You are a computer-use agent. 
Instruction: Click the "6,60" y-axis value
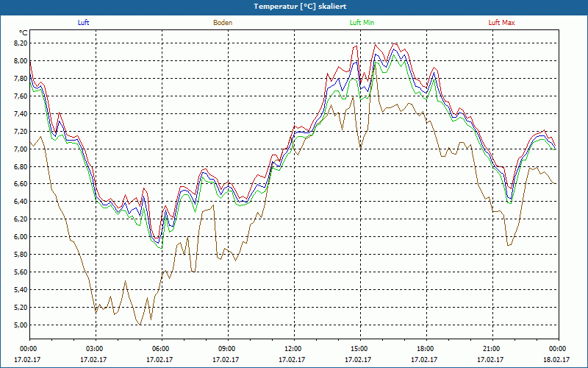pyautogui.click(x=21, y=184)
